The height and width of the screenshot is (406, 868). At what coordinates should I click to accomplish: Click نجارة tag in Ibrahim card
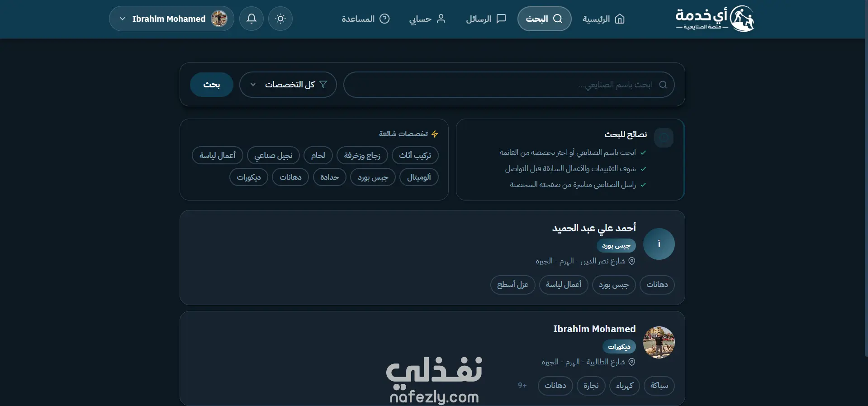point(591,386)
